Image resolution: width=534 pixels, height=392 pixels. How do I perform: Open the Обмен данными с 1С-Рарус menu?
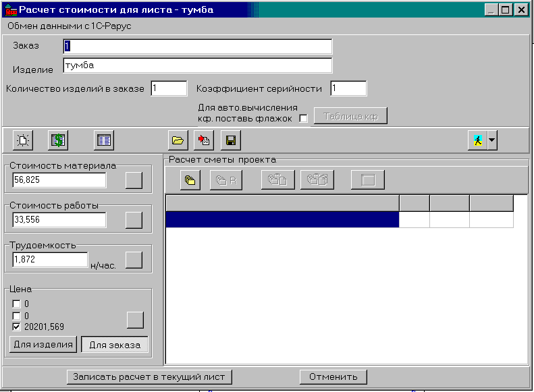click(x=69, y=26)
